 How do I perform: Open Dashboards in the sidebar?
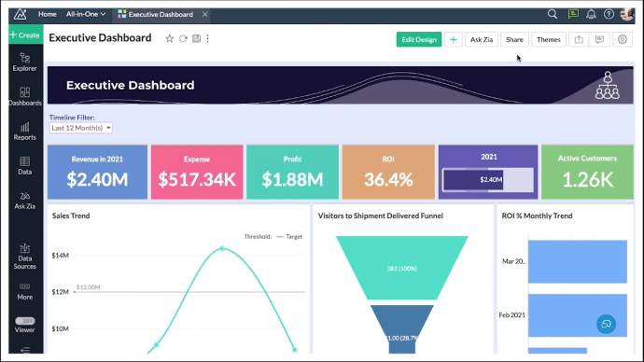tap(24, 96)
